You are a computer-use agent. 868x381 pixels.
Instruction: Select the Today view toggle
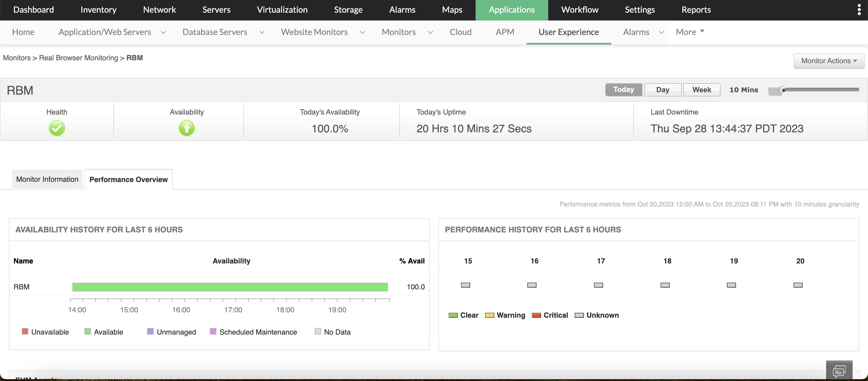623,90
